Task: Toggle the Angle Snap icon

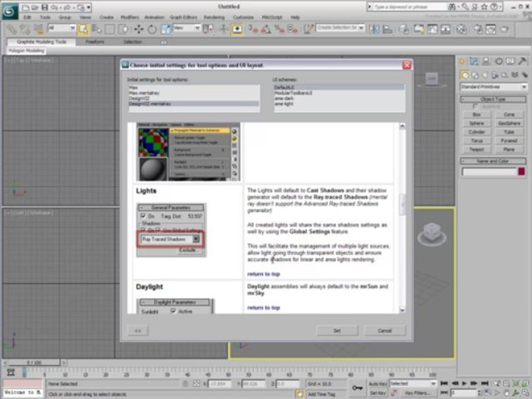Action: click(x=265, y=29)
